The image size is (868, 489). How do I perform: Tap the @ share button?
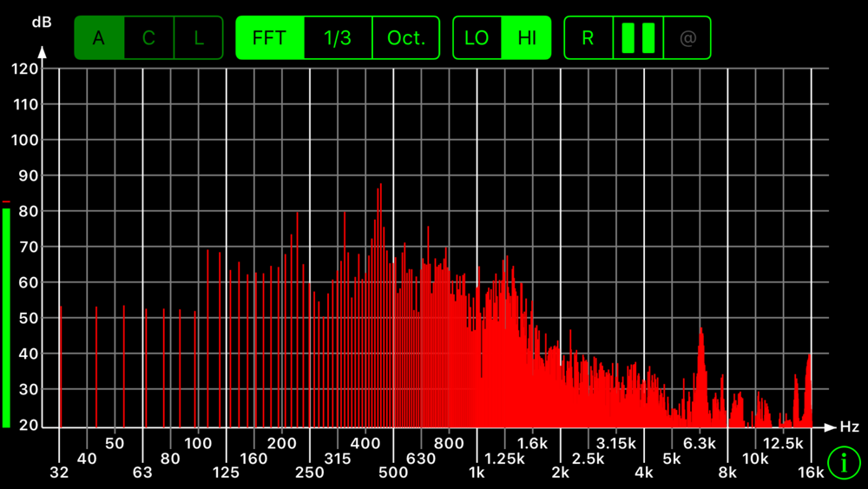[687, 37]
